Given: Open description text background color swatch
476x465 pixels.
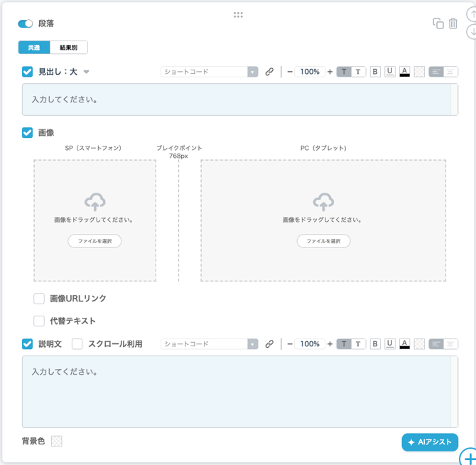Looking at the screenshot, I should pos(419,344).
